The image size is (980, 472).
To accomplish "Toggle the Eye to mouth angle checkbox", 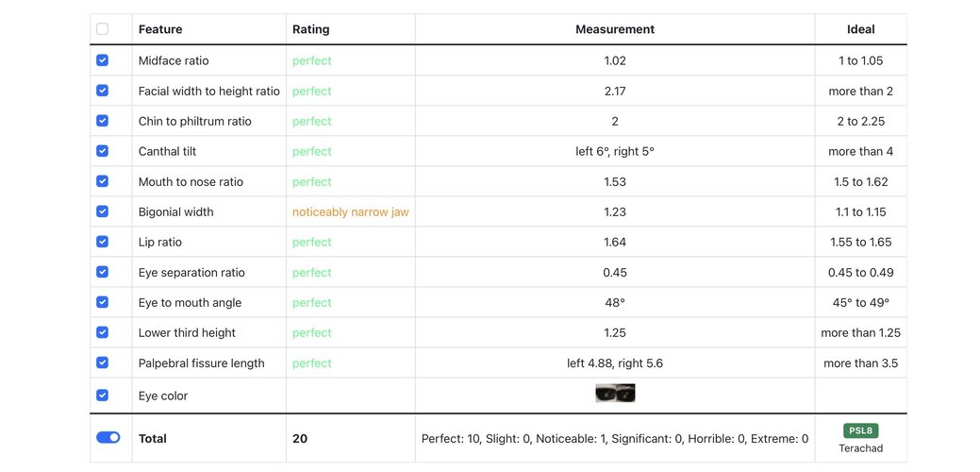I will click(x=102, y=302).
